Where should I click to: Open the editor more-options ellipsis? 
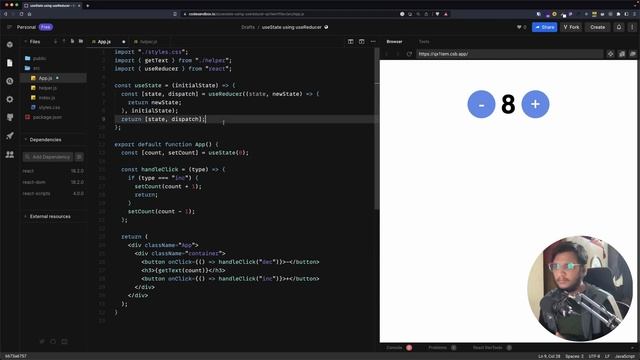373,42
